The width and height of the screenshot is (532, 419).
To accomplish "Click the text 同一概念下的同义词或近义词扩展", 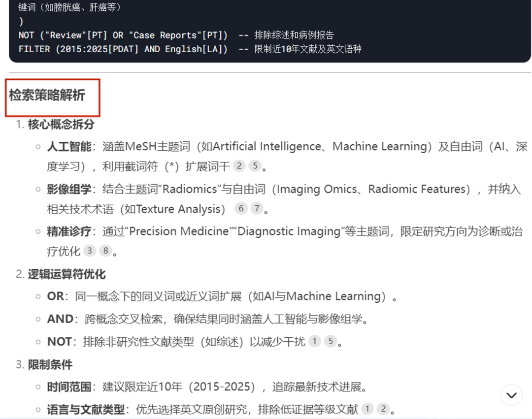I will click(159, 296).
